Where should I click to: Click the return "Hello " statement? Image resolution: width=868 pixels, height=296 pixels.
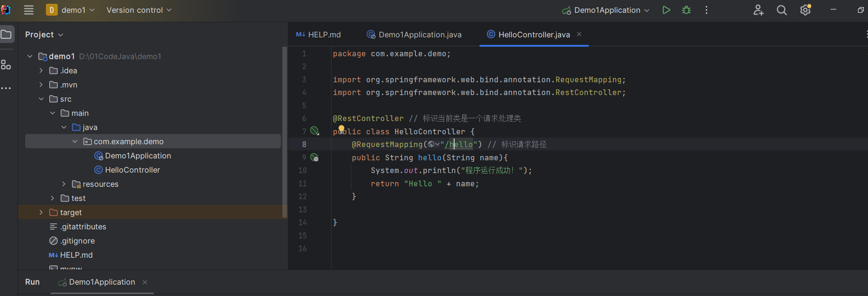(x=425, y=183)
